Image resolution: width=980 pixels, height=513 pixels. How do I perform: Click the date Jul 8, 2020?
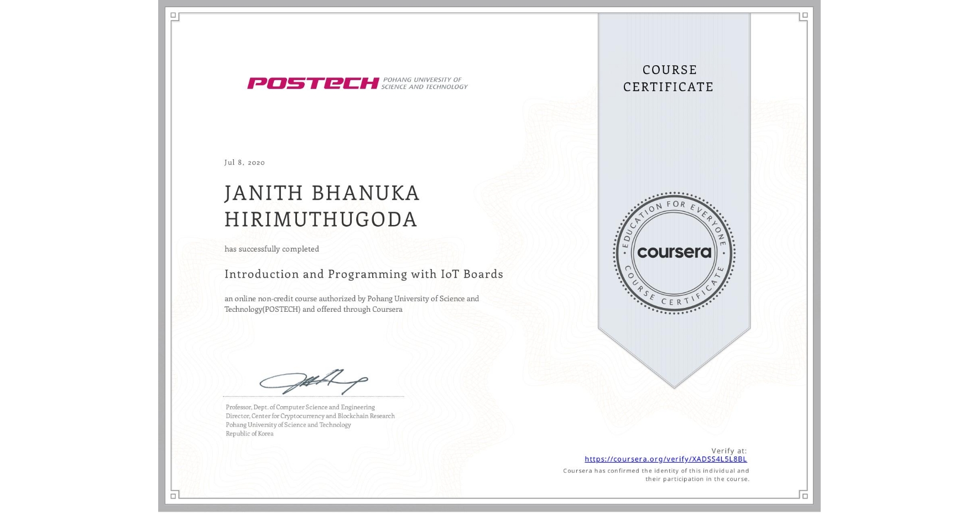[x=244, y=163]
